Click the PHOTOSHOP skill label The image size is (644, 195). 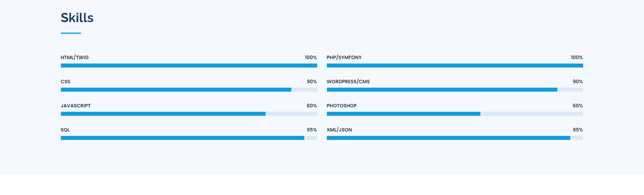coord(342,106)
